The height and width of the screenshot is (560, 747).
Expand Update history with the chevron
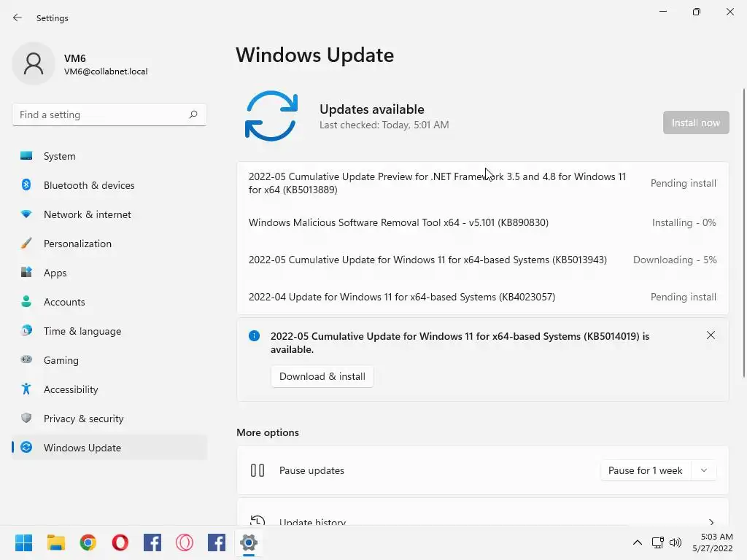pyautogui.click(x=711, y=522)
